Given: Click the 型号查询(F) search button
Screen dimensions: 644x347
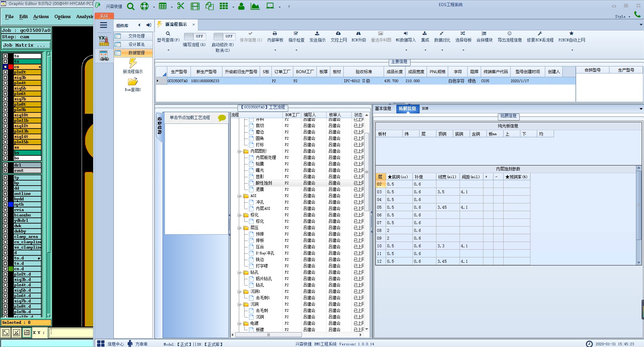Looking at the screenshot, I should pos(168,37).
